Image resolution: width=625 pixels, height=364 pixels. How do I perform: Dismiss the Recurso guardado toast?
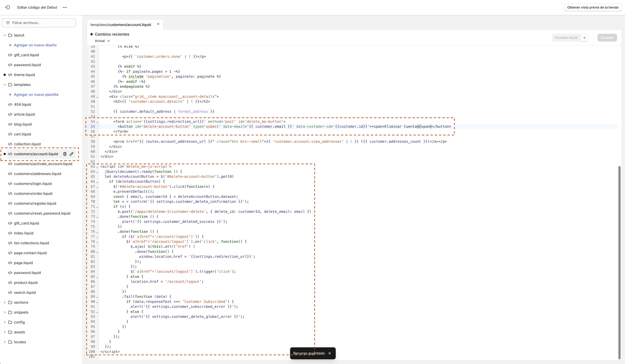[330, 353]
